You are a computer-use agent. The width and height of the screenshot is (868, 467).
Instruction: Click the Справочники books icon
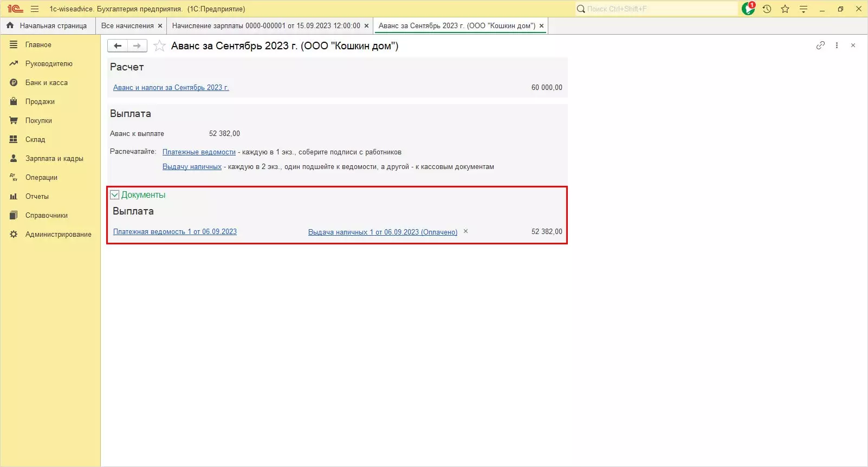coord(14,215)
